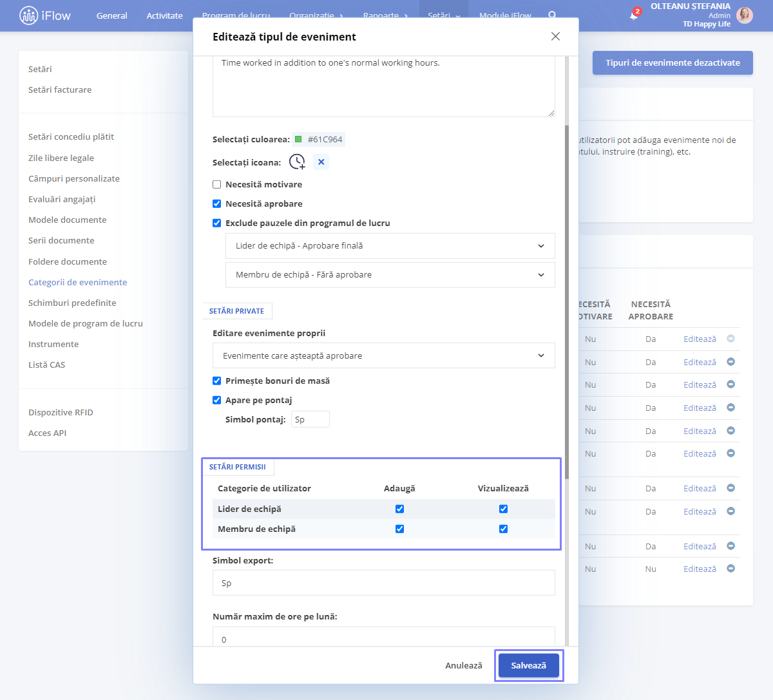Screen dimensions: 773x700
Task: Click Anulează to cancel editing
Action: [x=464, y=666]
